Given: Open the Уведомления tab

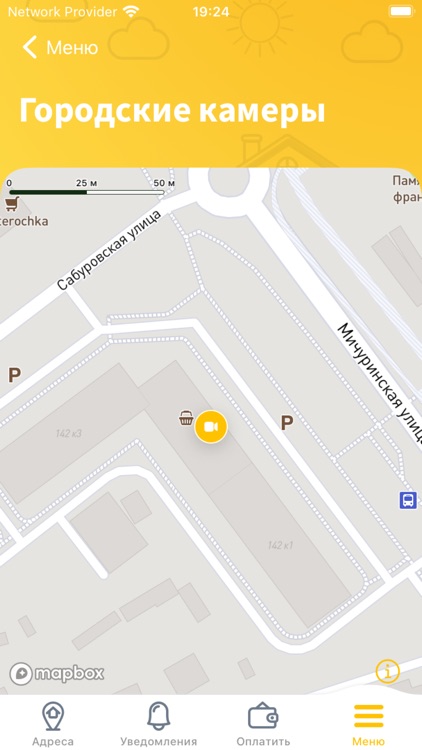Looking at the screenshot, I should pos(158,724).
